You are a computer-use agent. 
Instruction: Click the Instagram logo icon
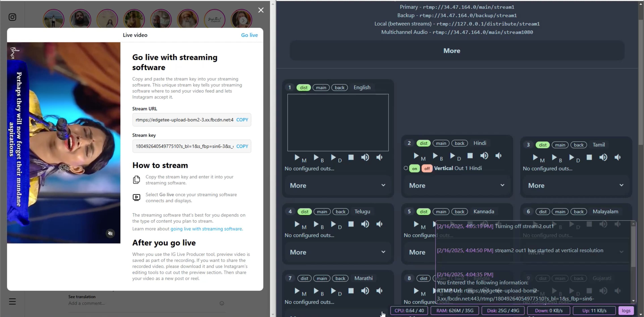(x=12, y=17)
